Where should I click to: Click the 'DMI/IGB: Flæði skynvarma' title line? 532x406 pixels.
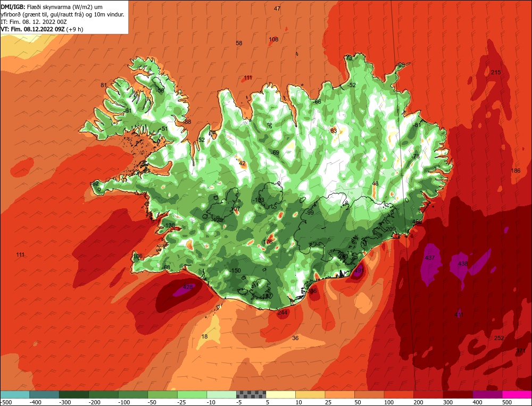pyautogui.click(x=52, y=7)
